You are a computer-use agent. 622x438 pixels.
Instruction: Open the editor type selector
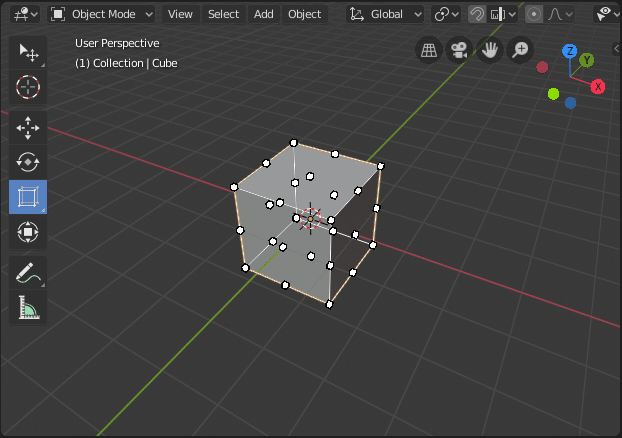tap(26, 14)
